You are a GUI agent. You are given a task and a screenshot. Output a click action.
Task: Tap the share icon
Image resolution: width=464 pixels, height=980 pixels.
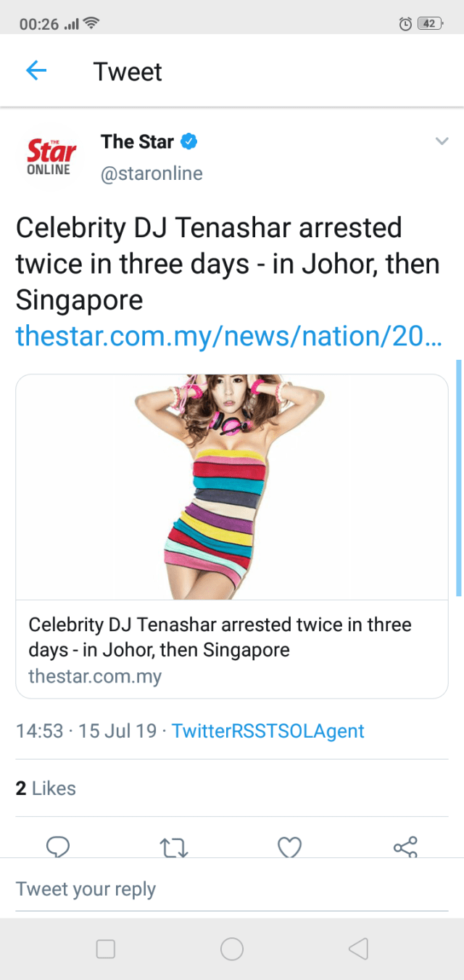pos(405,847)
